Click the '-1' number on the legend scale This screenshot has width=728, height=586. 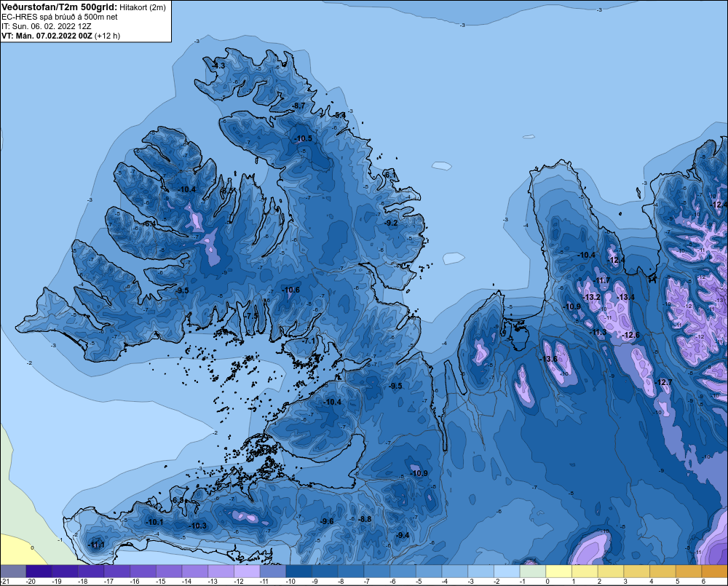(x=523, y=582)
